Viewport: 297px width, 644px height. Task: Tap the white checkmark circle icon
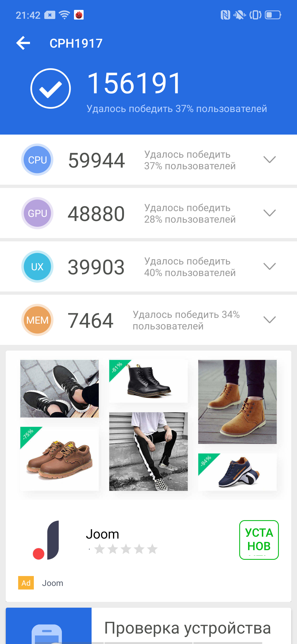click(51, 88)
